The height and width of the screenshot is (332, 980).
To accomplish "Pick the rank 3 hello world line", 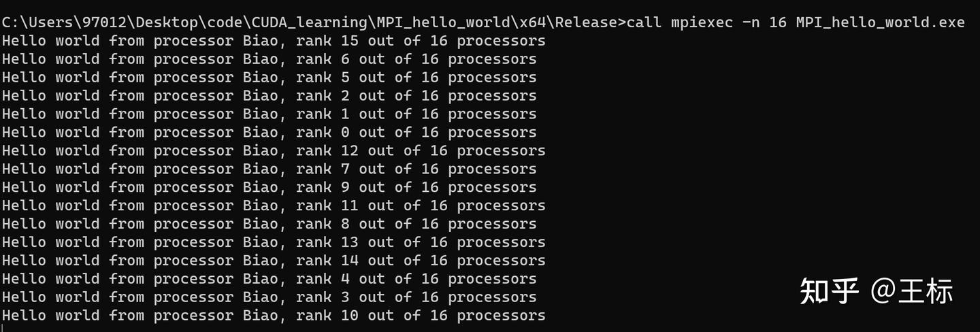I will (269, 297).
